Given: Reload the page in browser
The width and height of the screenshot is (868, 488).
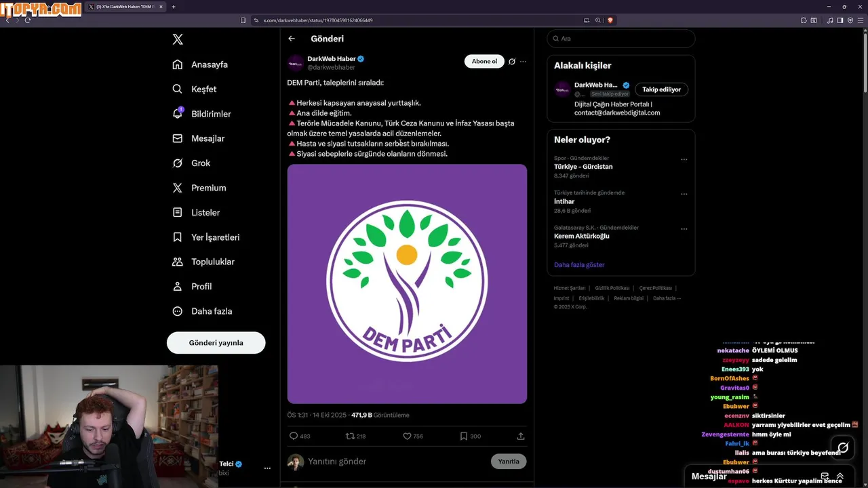Looking at the screenshot, I should click(x=28, y=20).
